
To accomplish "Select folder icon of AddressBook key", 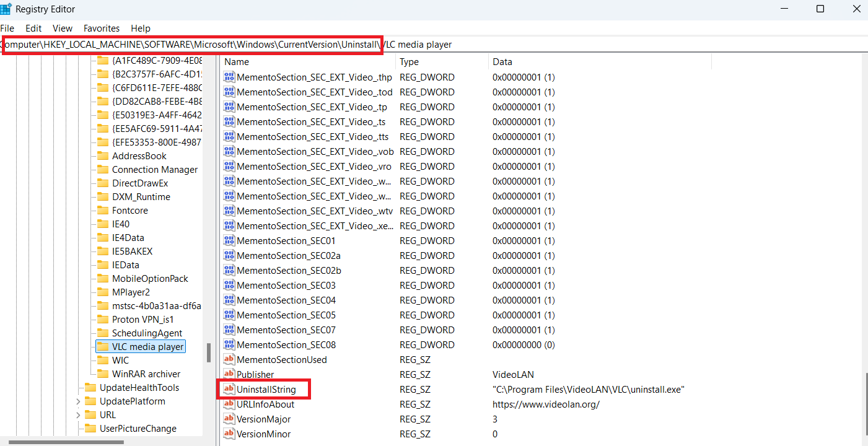I will [102, 156].
